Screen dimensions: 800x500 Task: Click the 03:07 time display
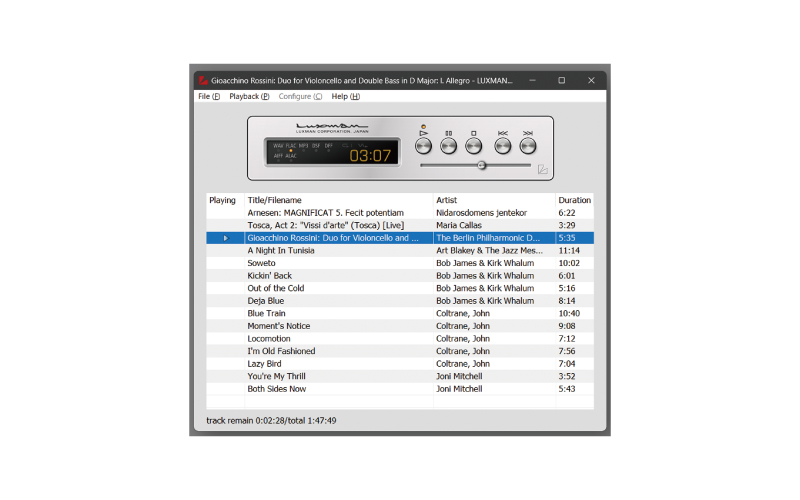point(369,155)
